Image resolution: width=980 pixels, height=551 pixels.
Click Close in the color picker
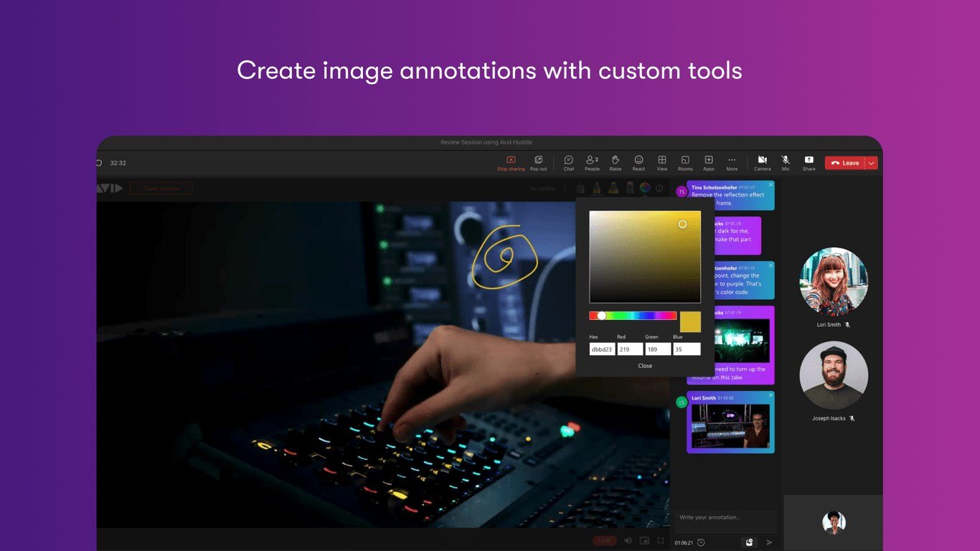(645, 366)
